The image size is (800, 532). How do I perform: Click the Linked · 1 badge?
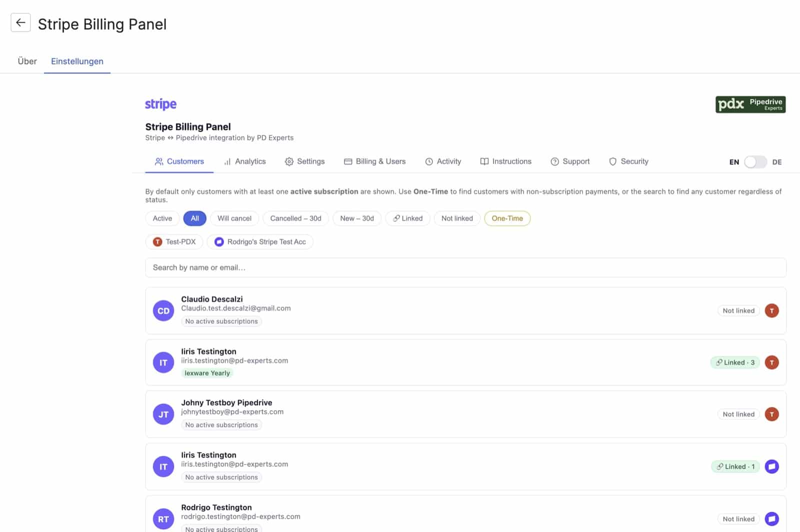click(735, 467)
